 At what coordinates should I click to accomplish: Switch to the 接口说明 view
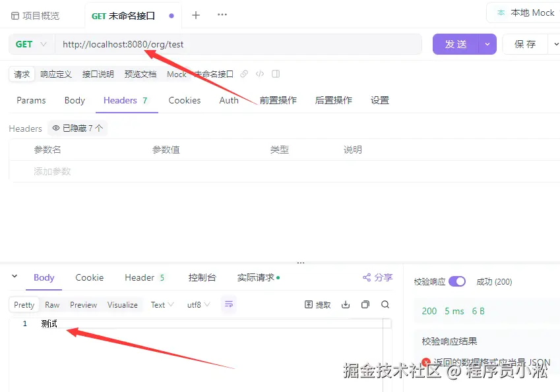tap(98, 74)
